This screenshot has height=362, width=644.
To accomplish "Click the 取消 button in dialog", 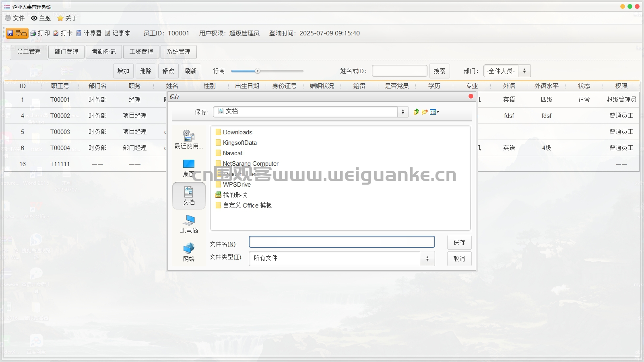I will point(459,259).
